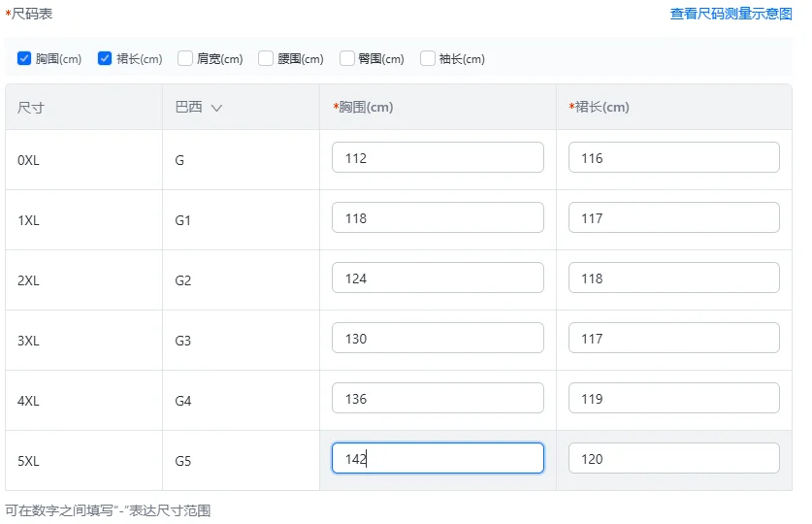The width and height of the screenshot is (812, 524).
Task: Open 查看尺码测量示意图 link
Action: 731,15
